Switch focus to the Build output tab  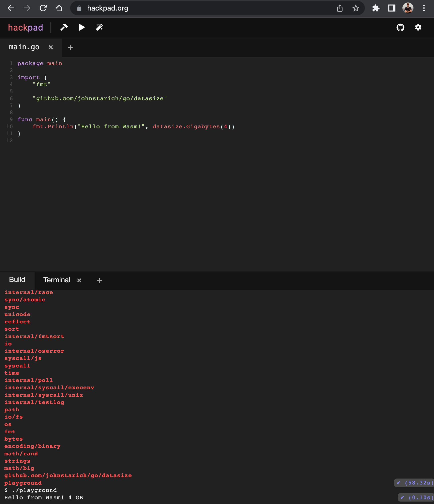(x=17, y=280)
